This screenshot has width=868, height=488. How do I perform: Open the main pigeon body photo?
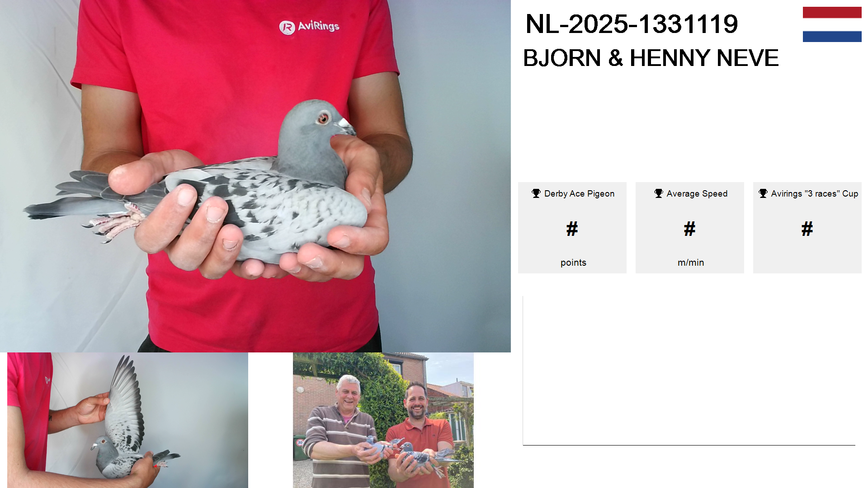point(255,176)
